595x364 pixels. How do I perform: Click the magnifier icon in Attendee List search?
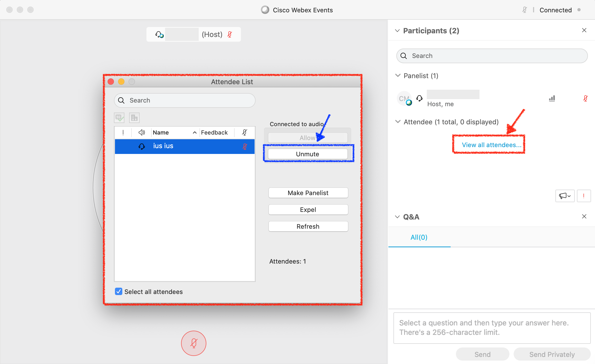(x=121, y=100)
